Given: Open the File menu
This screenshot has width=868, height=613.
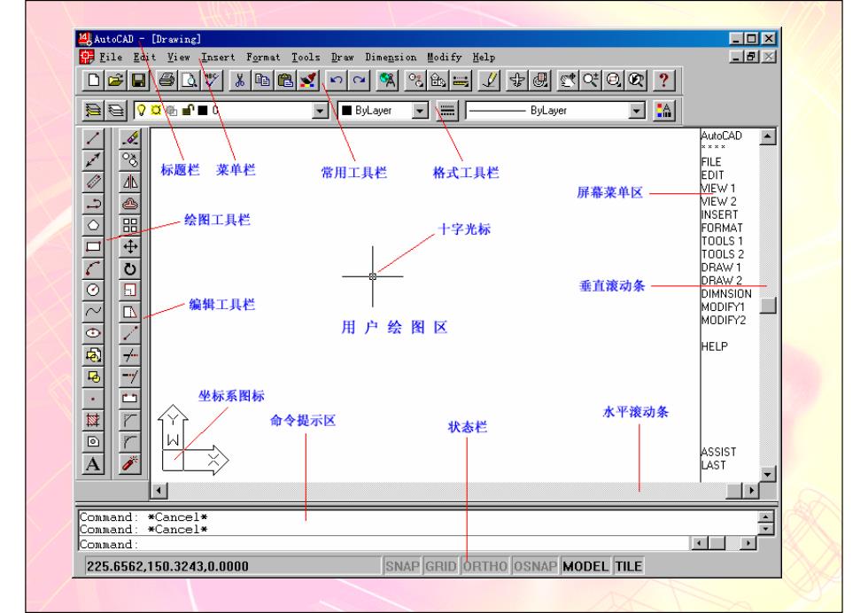Looking at the screenshot, I should click(111, 57).
